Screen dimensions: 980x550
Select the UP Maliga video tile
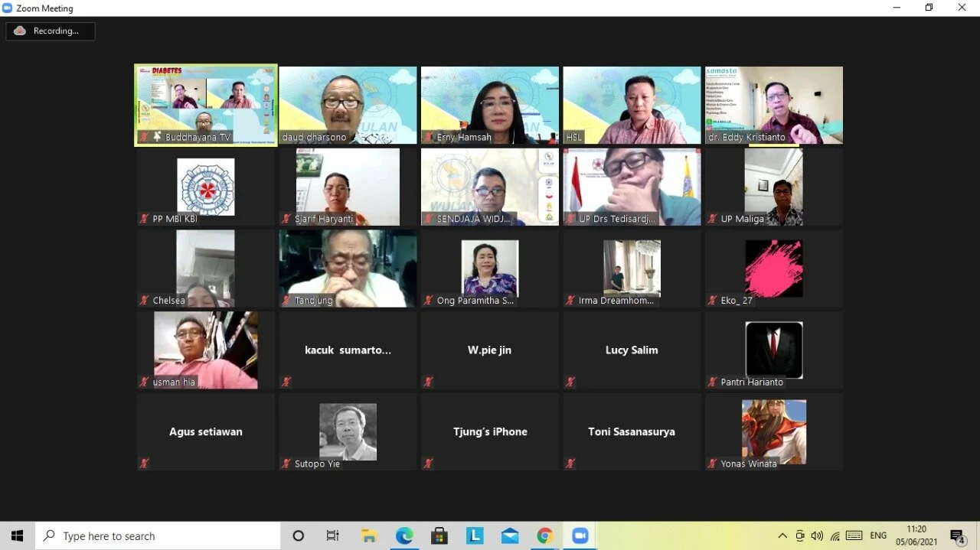pos(774,187)
